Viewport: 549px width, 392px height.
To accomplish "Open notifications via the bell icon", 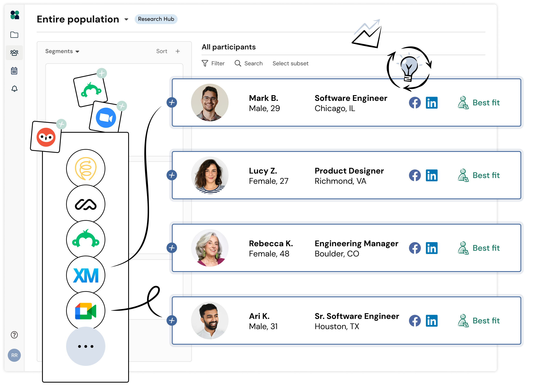I will (x=14, y=89).
